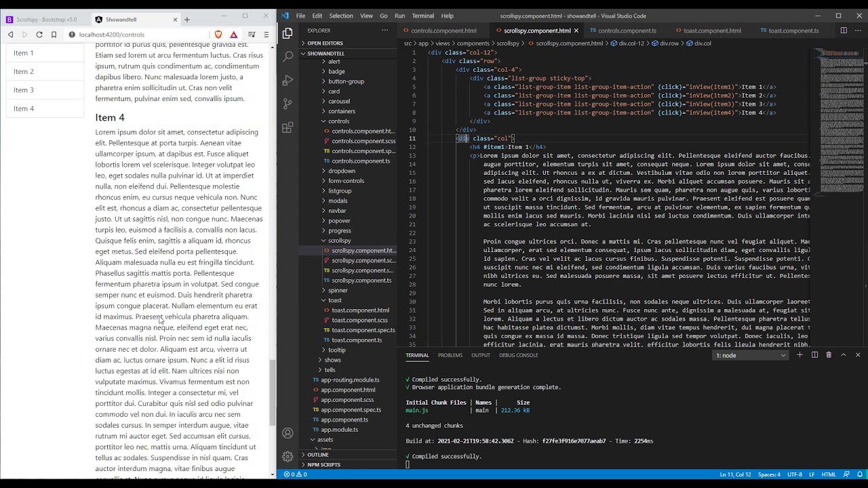Click Spaces: 4 indentation in status bar
The image size is (868, 488).
[x=769, y=474]
